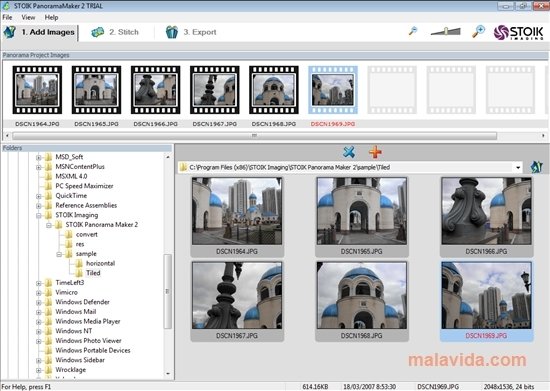Select the res folder

click(x=80, y=244)
